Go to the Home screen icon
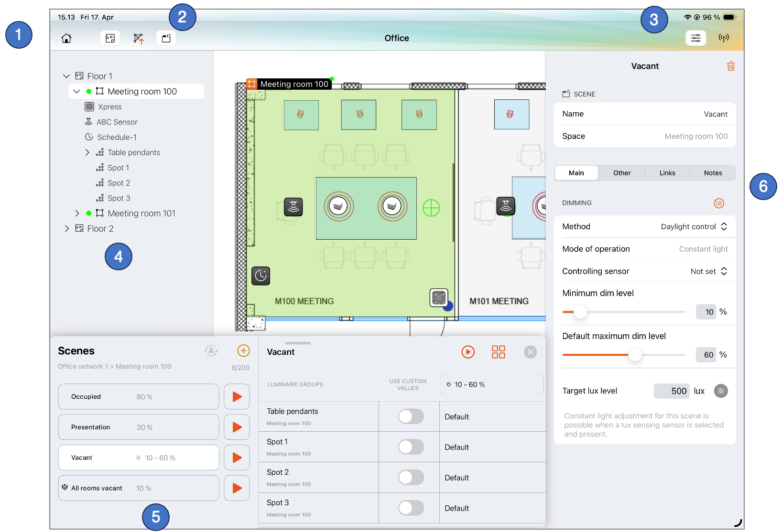Screen dimensions: 782x532 click(66, 38)
